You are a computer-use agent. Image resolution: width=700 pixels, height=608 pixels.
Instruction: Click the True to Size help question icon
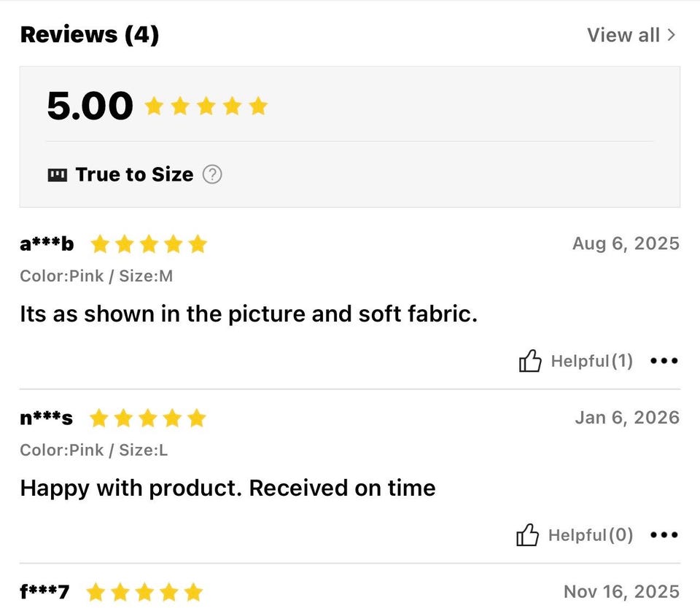pyautogui.click(x=212, y=175)
